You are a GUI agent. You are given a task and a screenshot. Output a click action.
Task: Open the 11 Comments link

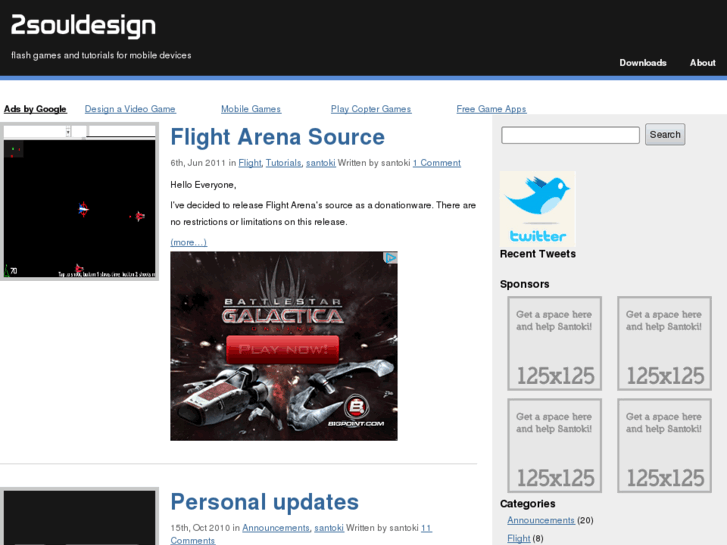point(193,540)
